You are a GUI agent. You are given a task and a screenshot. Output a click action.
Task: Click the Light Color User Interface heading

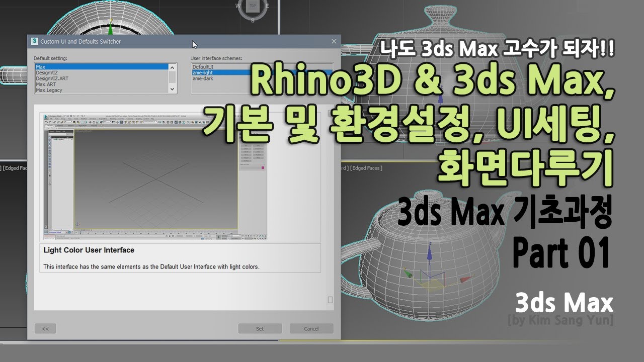89,250
